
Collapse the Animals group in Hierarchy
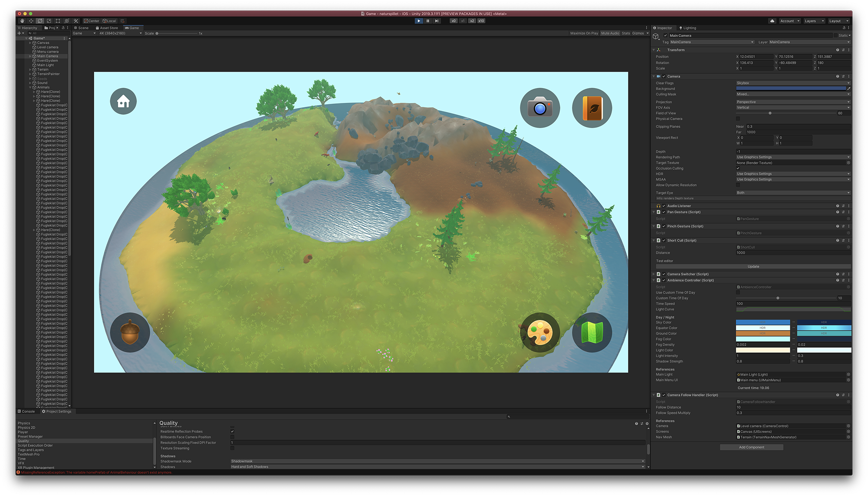click(x=30, y=87)
